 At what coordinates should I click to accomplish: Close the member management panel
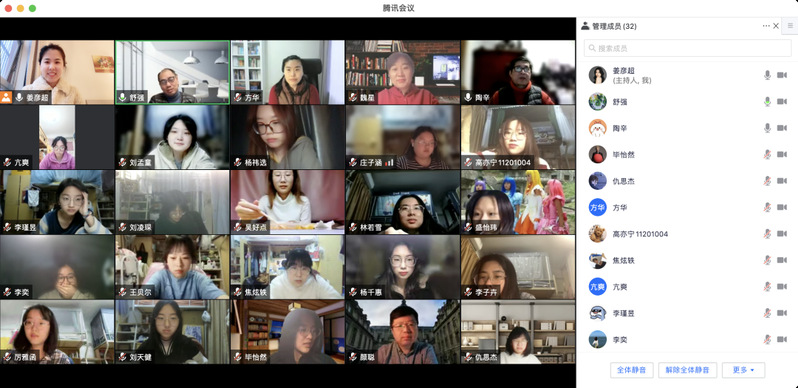pyautogui.click(x=776, y=26)
